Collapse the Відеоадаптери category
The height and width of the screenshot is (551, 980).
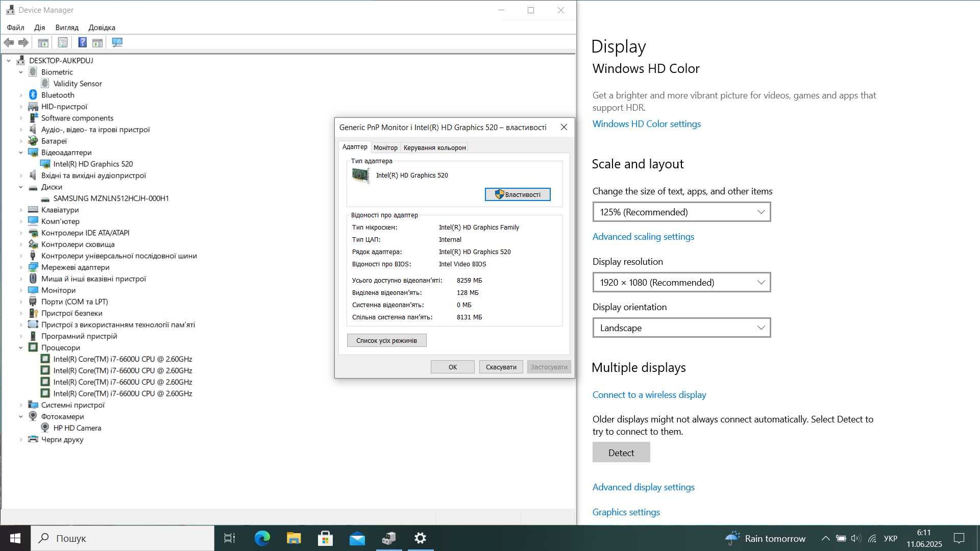pyautogui.click(x=21, y=153)
